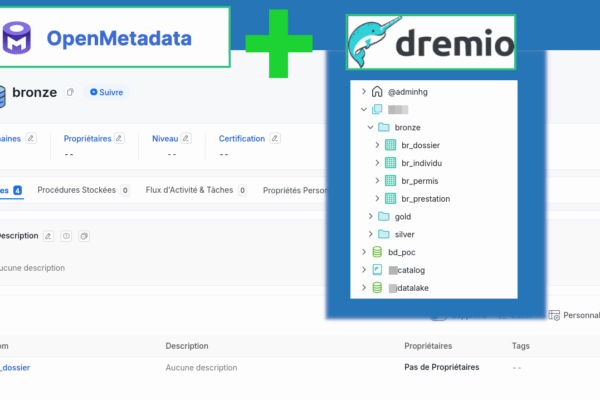Screen dimensions: 600x400
Task: Expand the silver folder
Action: (370, 234)
